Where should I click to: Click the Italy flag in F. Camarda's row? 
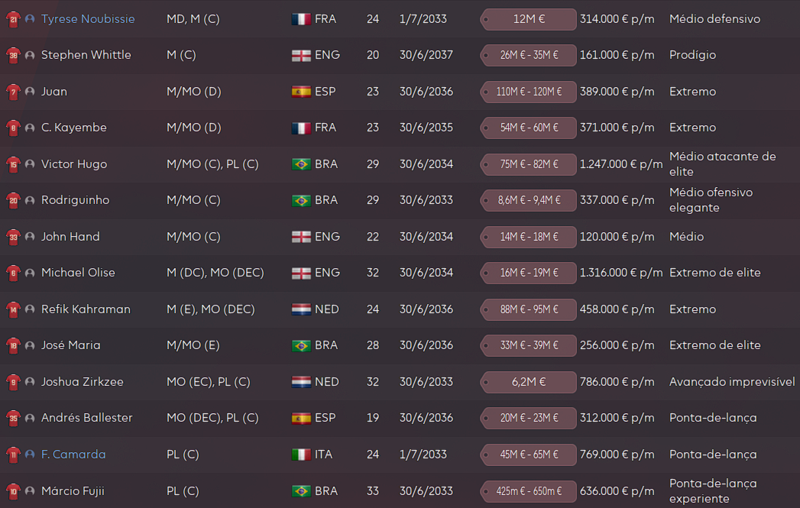[301, 454]
